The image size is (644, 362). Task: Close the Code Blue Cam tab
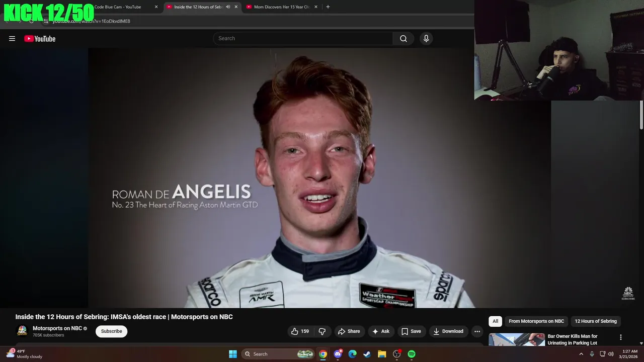point(156,7)
